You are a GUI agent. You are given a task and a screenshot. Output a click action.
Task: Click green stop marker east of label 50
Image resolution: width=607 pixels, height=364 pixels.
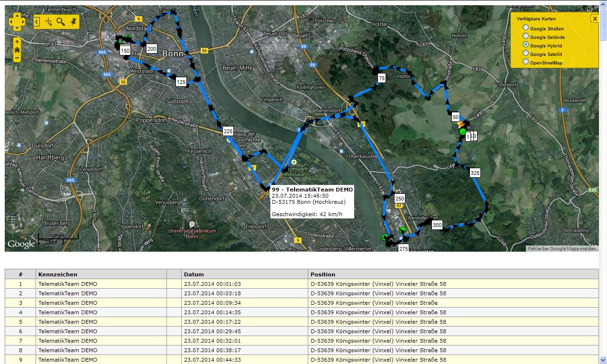462,131
